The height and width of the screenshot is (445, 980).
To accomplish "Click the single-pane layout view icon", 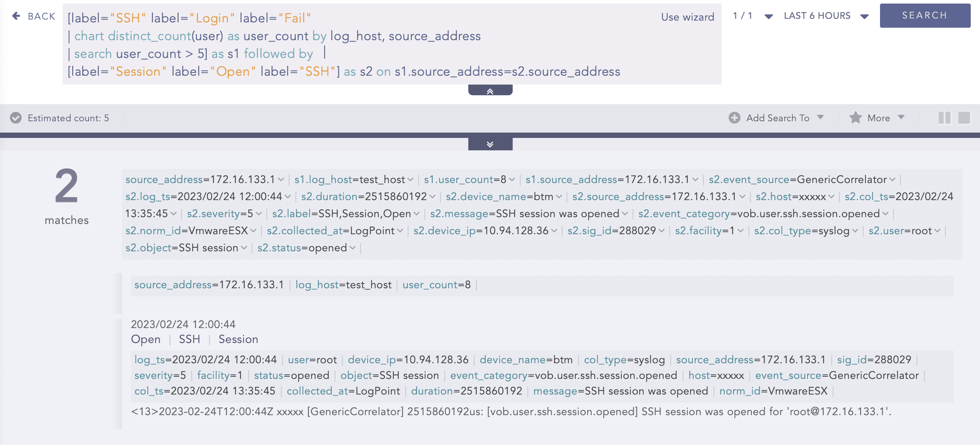I will [x=964, y=118].
